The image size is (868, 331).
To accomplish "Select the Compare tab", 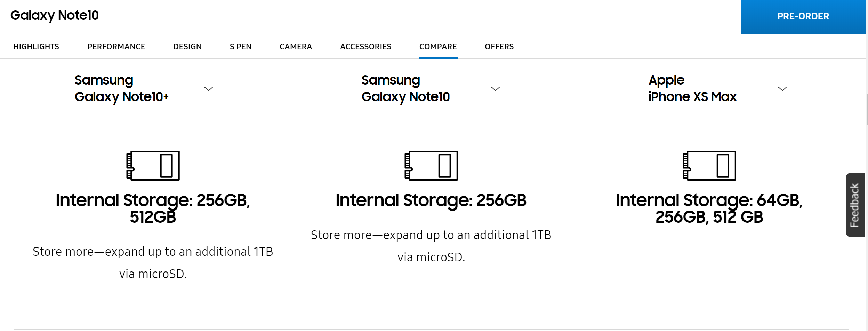I will click(x=438, y=47).
